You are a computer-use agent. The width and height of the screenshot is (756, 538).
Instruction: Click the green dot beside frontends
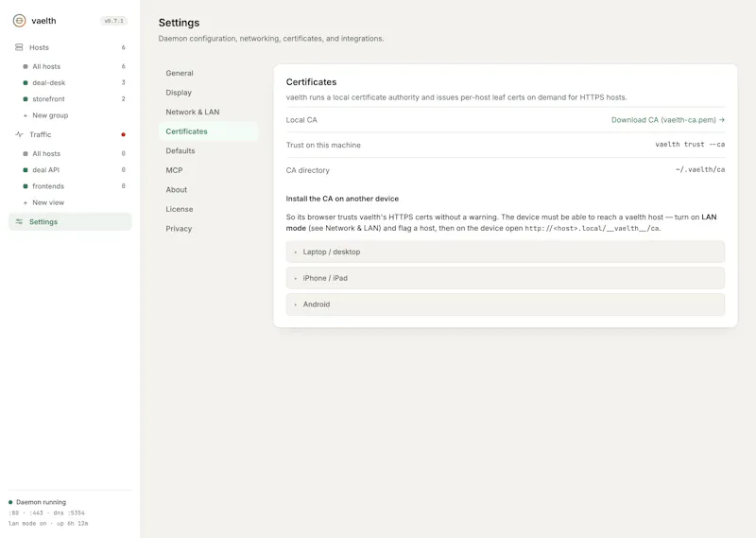[26, 186]
